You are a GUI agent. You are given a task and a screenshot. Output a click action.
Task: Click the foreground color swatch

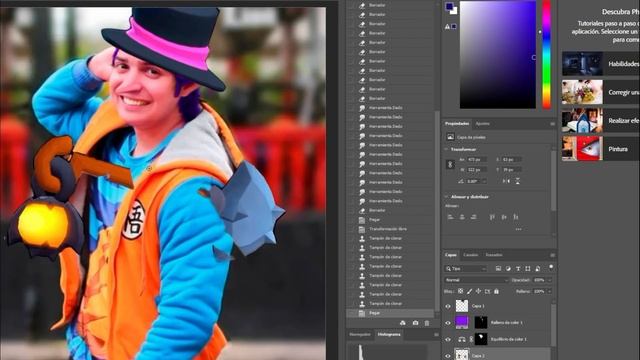click(449, 6)
